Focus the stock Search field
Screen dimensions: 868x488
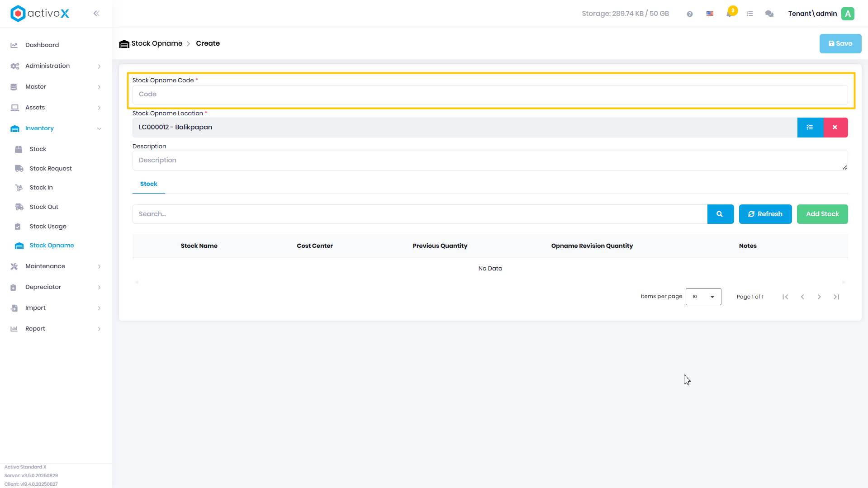coord(420,214)
